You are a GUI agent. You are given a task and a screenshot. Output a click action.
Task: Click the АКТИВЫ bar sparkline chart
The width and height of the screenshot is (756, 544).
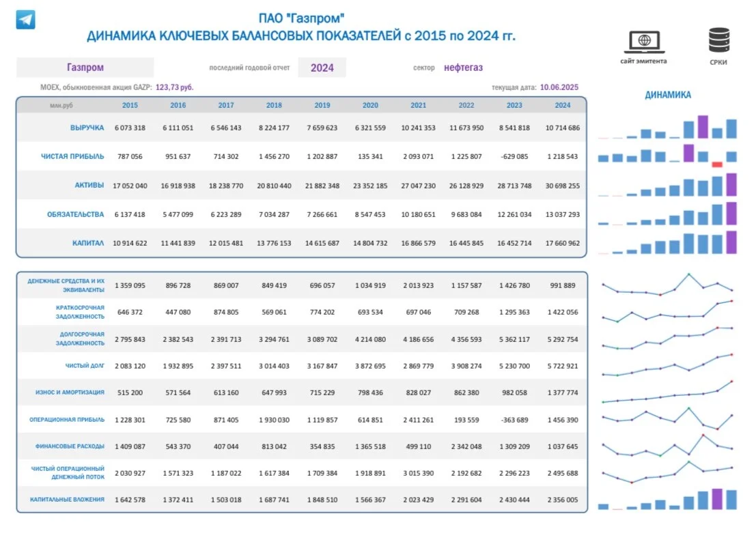667,184
